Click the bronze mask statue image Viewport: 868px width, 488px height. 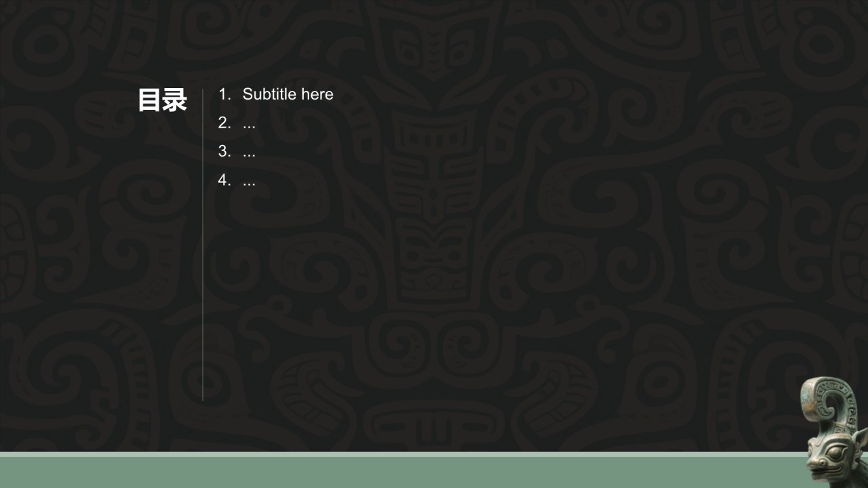[833, 432]
